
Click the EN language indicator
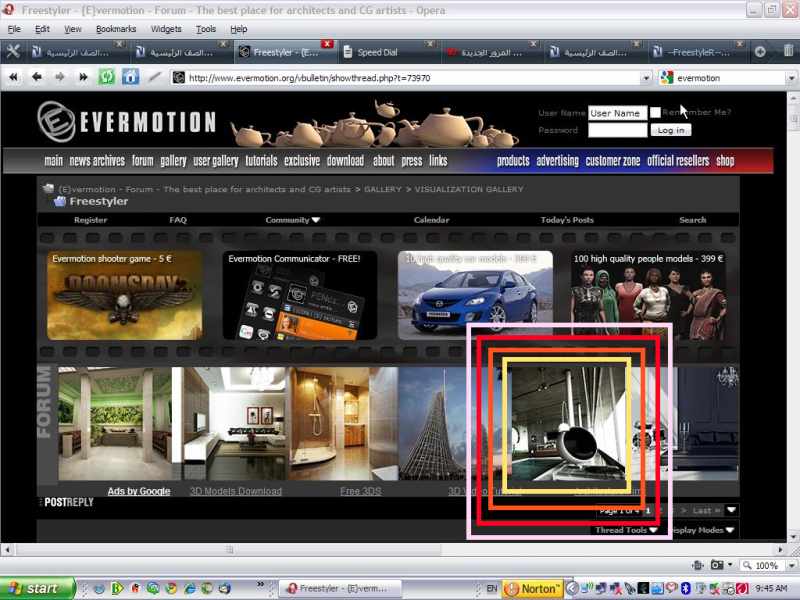point(492,588)
